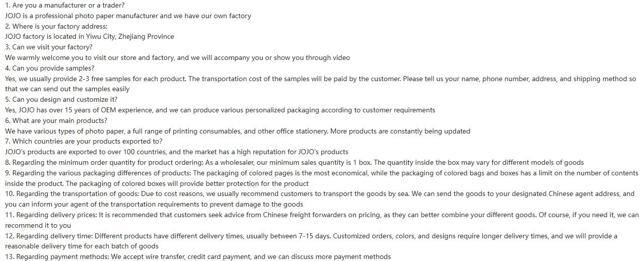Screen dimensions: 644x261
Task: Click the printing consumables and office stationery line
Action: click(238, 131)
